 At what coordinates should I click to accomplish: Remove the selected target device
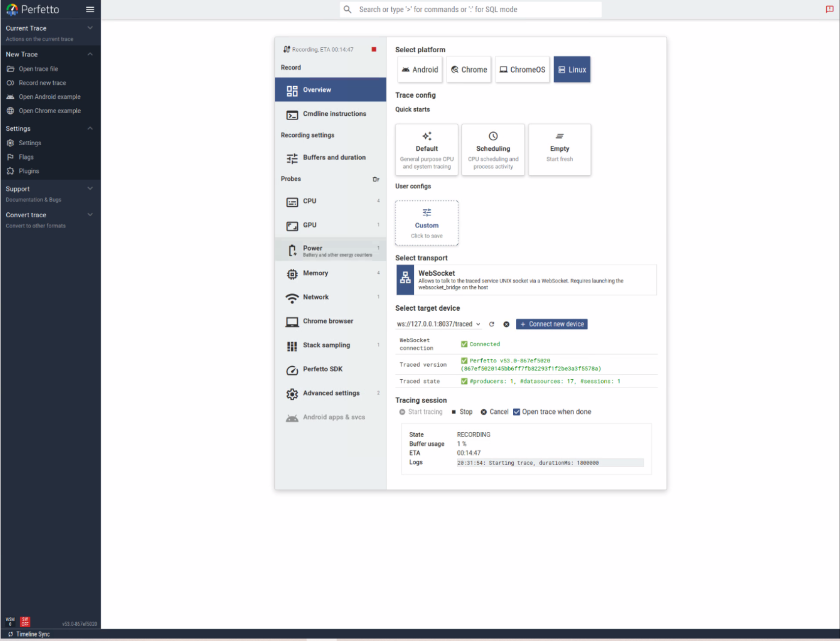point(506,324)
